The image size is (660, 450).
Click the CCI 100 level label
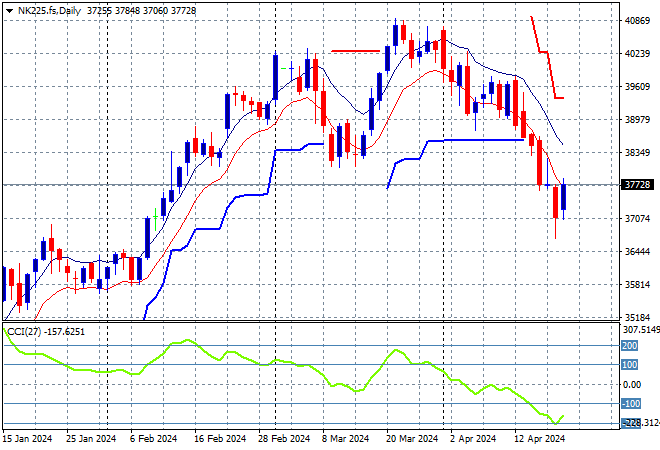click(630, 365)
